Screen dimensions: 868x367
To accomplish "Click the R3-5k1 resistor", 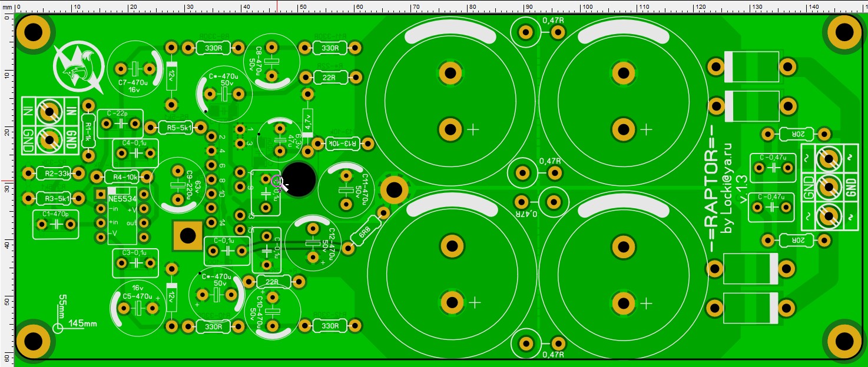I will click(54, 198).
